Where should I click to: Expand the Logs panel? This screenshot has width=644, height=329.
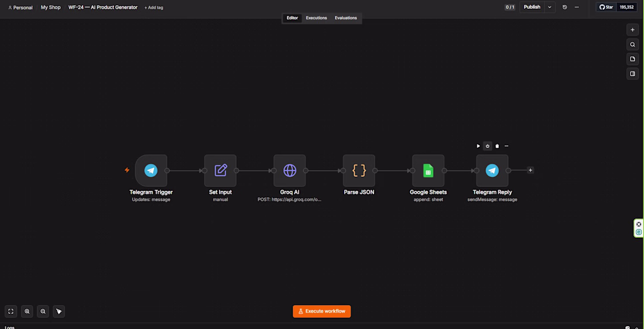(636, 327)
